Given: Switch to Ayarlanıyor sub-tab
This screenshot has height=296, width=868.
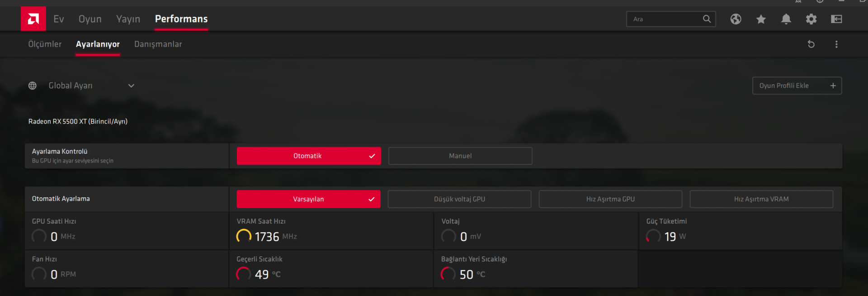Looking at the screenshot, I should click(98, 44).
